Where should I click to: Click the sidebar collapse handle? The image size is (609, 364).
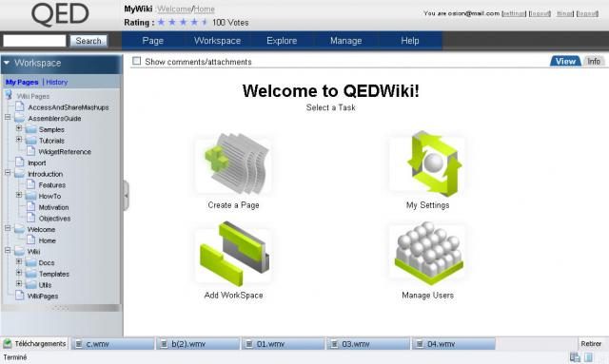pos(126,196)
